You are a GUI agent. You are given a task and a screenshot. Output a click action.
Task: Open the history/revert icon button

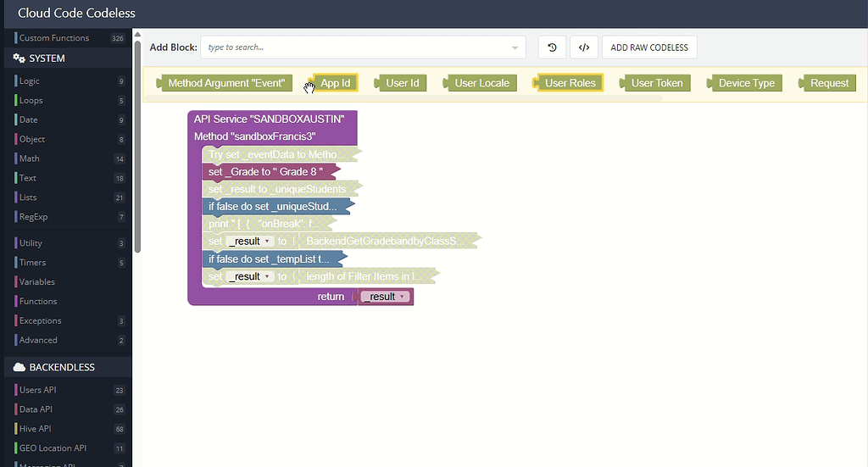click(x=552, y=47)
